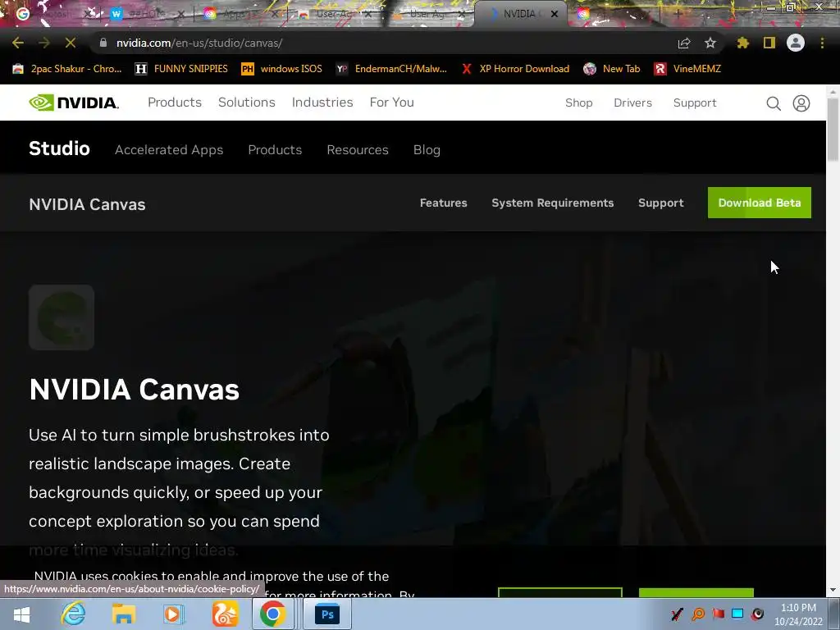Viewport: 840px width, 630px height.
Task: Click the NVIDIA Canvas app icon
Action: pos(62,317)
